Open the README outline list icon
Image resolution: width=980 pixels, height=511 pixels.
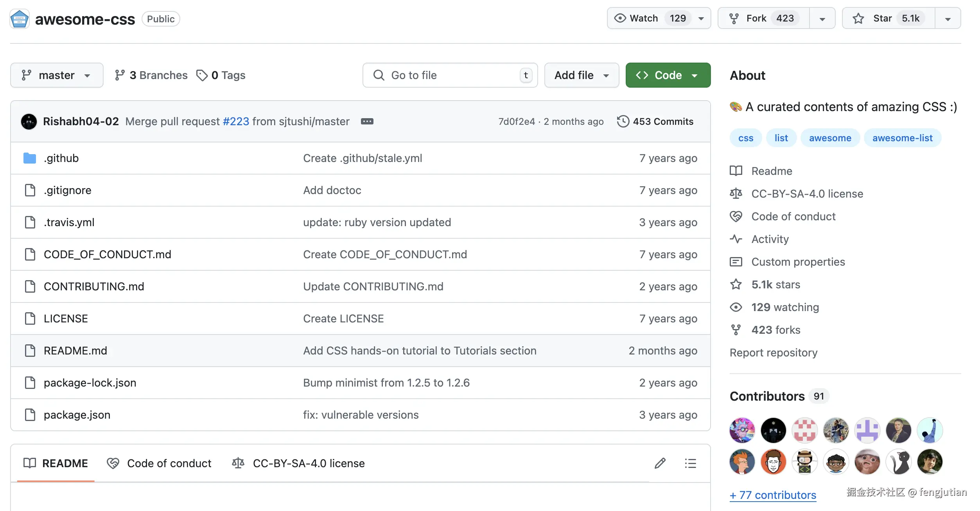(x=690, y=463)
